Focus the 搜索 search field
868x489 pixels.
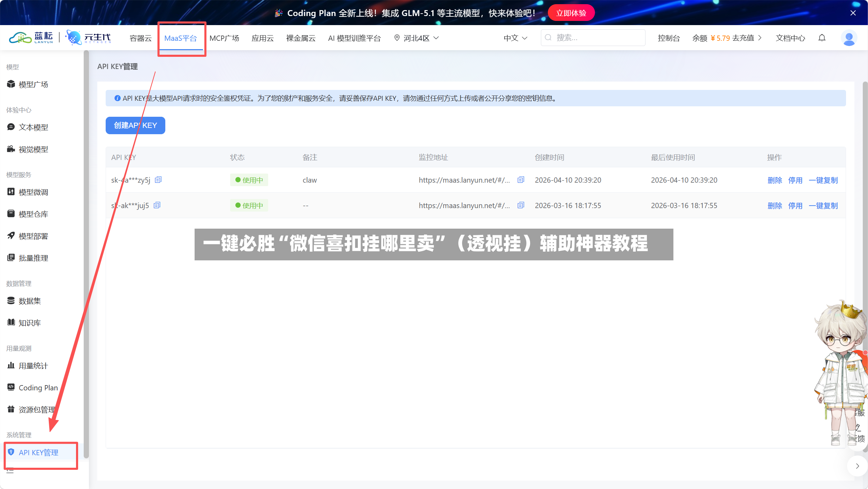[x=593, y=38]
